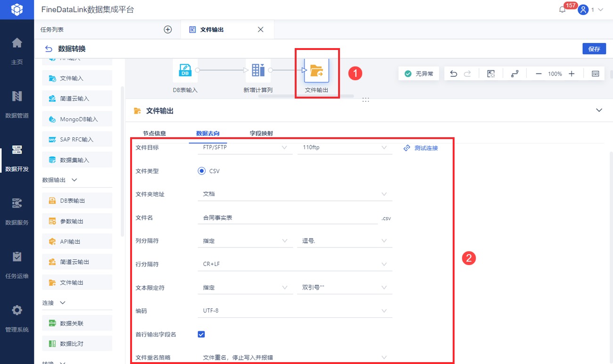The width and height of the screenshot is (613, 364).
Task: Collapse the 数据输出 group
Action: (x=74, y=180)
